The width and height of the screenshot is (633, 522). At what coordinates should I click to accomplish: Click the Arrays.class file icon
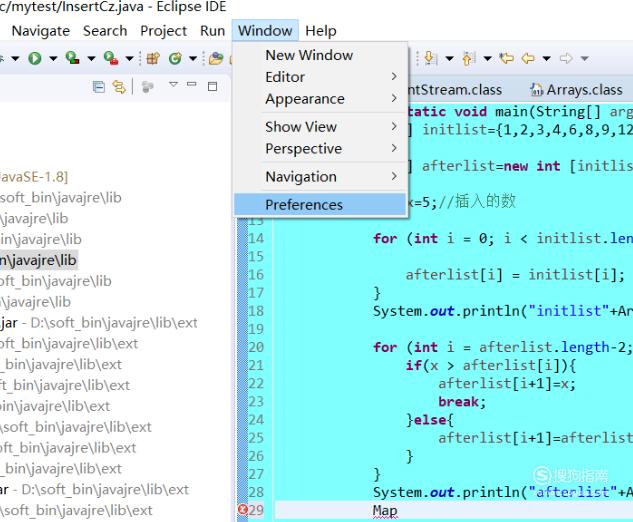coord(537,90)
